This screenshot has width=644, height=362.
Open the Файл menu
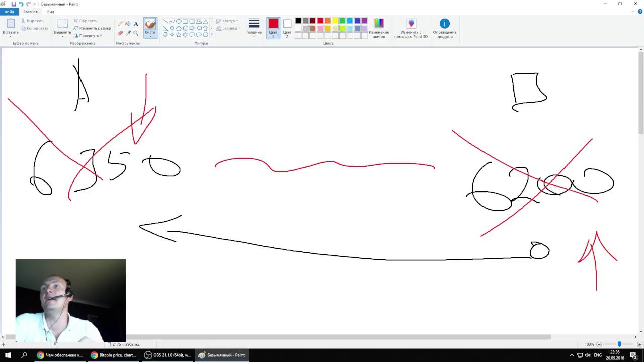point(9,12)
